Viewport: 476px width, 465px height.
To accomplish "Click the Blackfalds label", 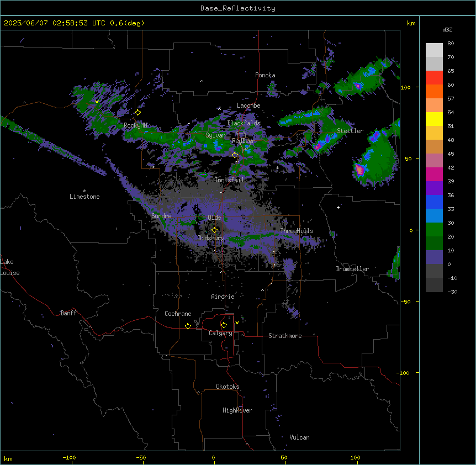I will (x=244, y=123).
